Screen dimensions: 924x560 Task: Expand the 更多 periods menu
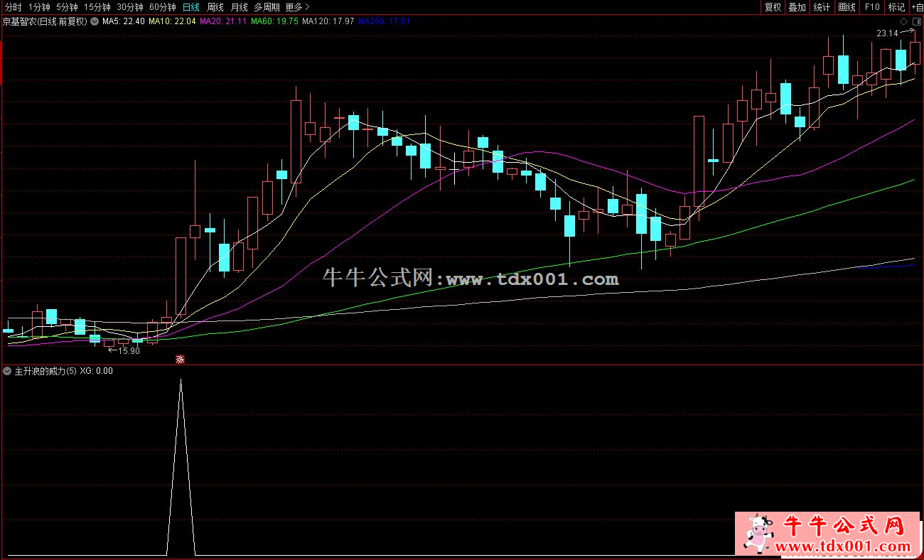tap(297, 7)
